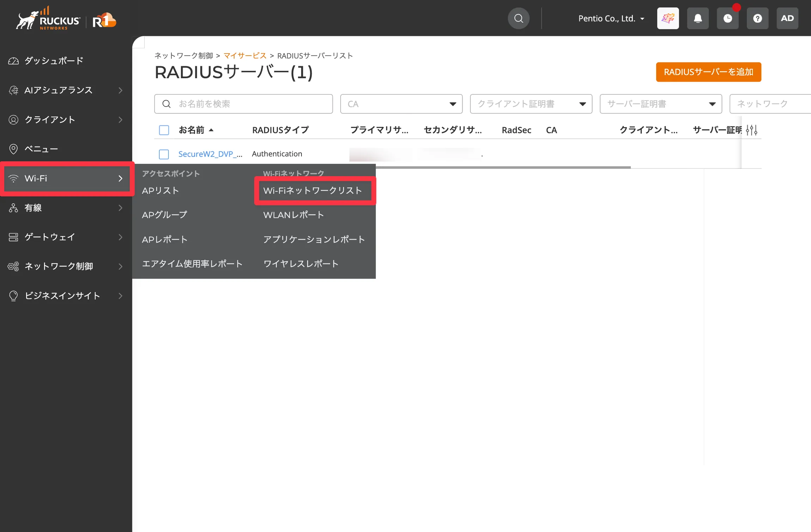The height and width of the screenshot is (532, 811).
Task: Select WLANレポート in flyout menu
Action: pyautogui.click(x=293, y=215)
